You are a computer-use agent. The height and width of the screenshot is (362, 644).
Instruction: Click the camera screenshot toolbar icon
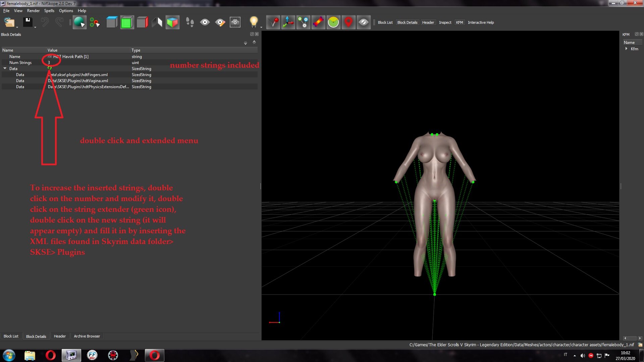[235, 22]
